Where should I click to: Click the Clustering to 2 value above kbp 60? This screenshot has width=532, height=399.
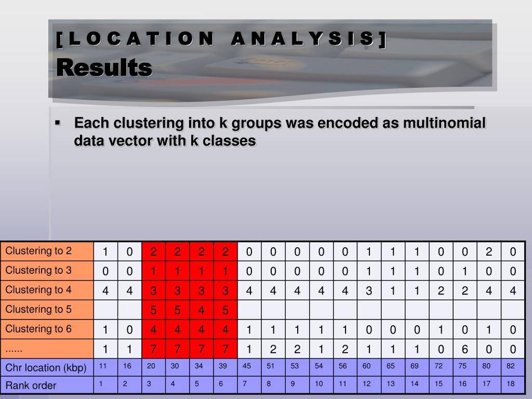369,252
